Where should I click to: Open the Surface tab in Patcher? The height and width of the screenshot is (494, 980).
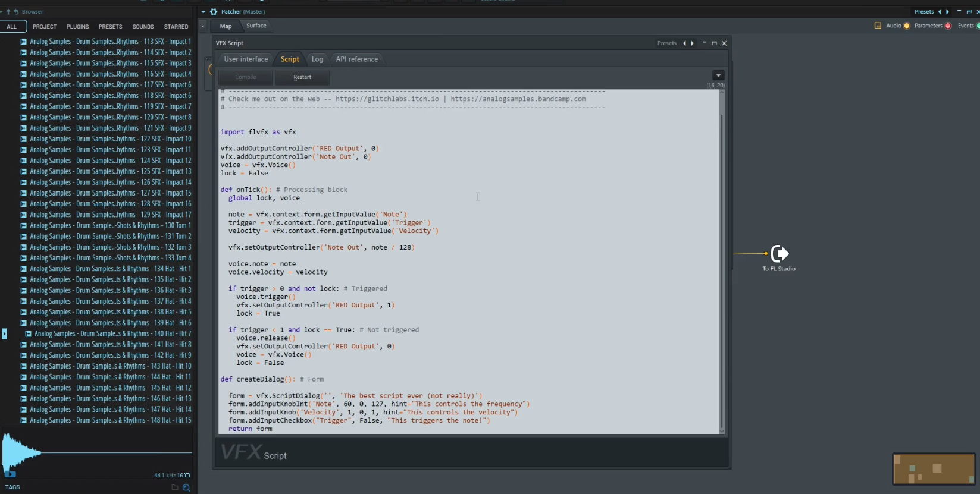[x=256, y=26]
